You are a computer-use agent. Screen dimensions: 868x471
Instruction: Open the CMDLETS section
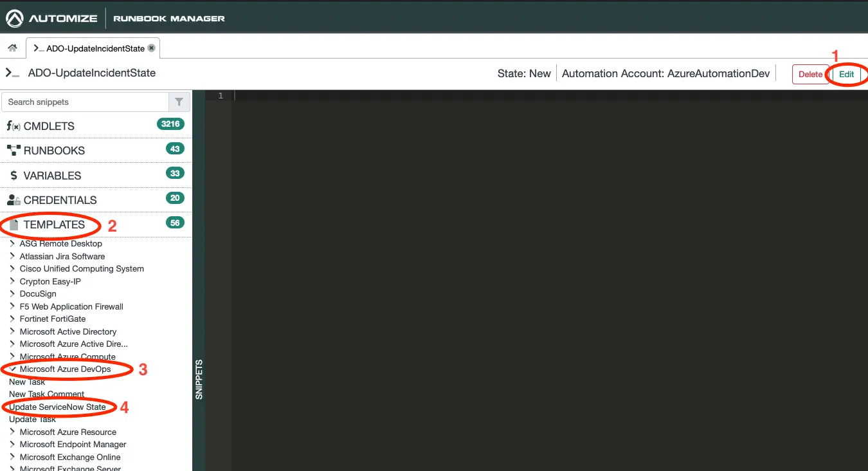[49, 126]
